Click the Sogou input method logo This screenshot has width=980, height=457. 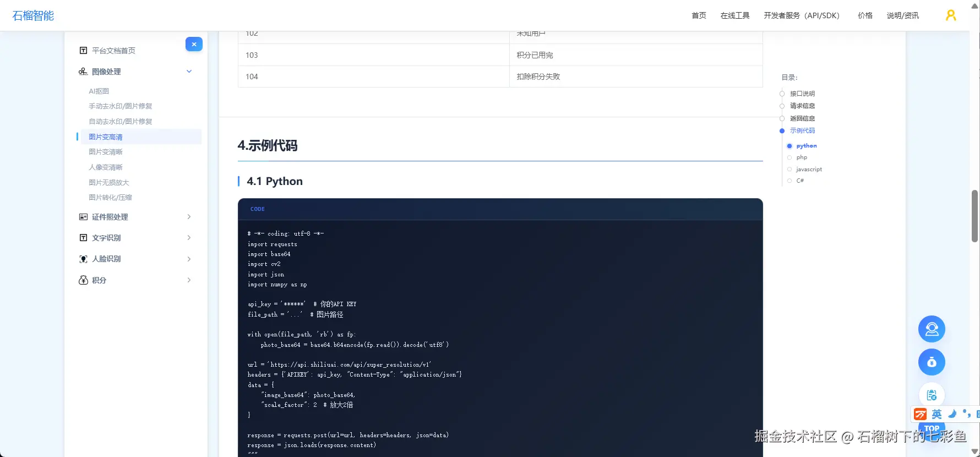(921, 414)
